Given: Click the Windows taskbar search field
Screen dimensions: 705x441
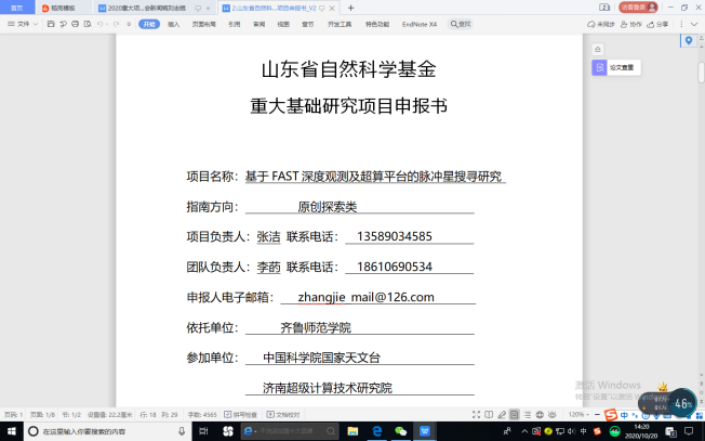Looking at the screenshot, I should tap(100, 431).
